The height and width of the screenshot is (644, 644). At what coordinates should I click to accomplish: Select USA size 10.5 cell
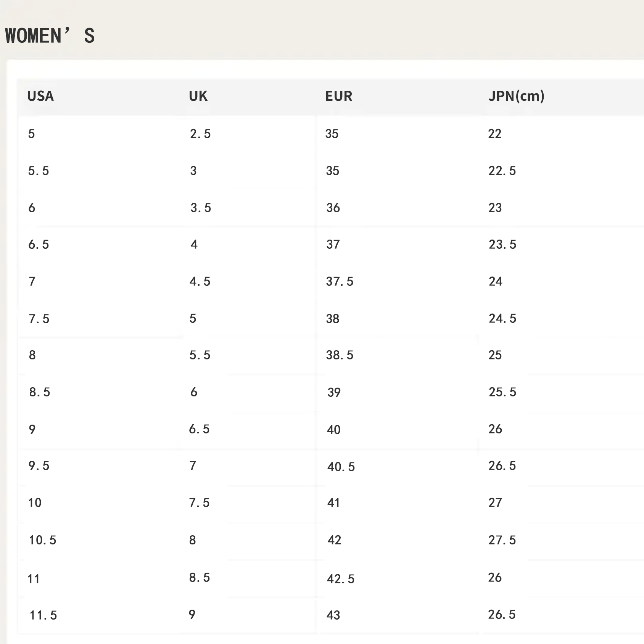coord(42,540)
